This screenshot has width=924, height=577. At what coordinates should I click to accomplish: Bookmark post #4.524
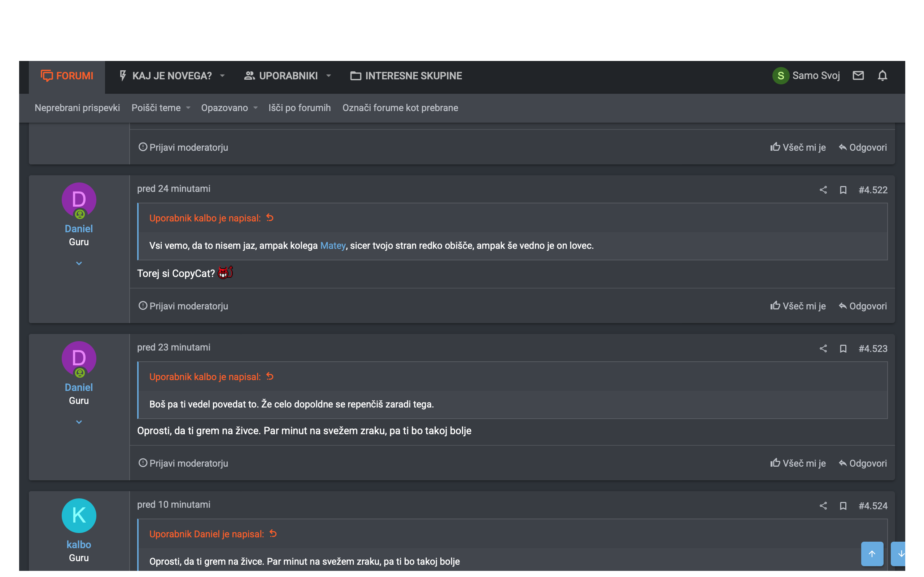[x=843, y=506]
